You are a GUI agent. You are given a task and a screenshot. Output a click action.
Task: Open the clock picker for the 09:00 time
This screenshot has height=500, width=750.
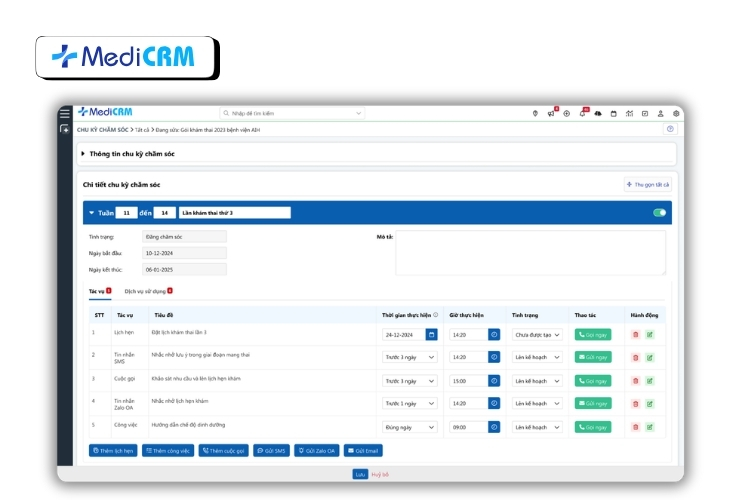(x=494, y=427)
